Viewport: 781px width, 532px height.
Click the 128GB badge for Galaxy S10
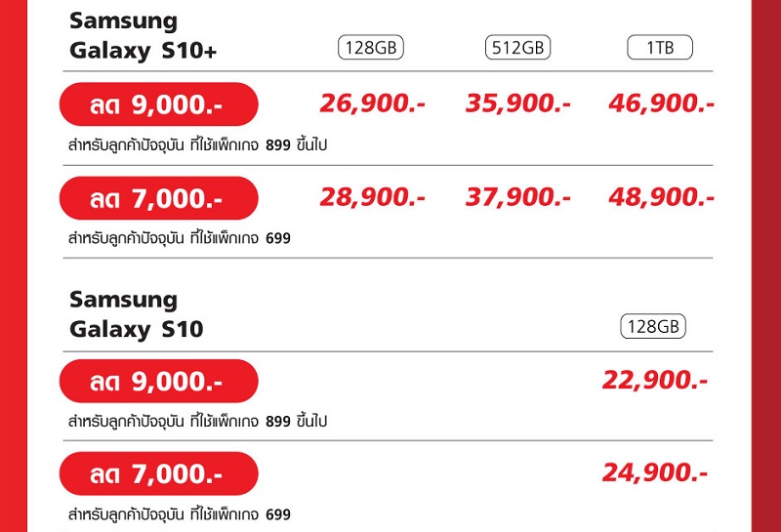(x=652, y=326)
